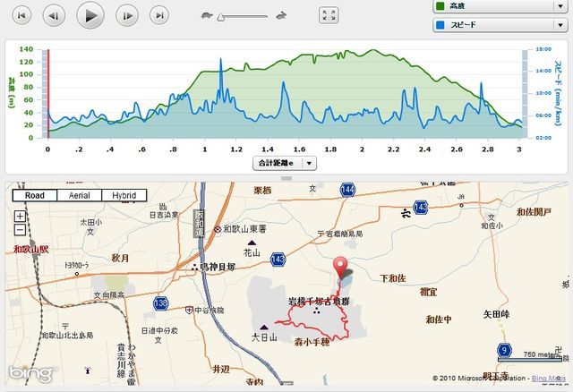Step back one frame
The width and height of the screenshot is (573, 392).
pyautogui.click(x=55, y=15)
